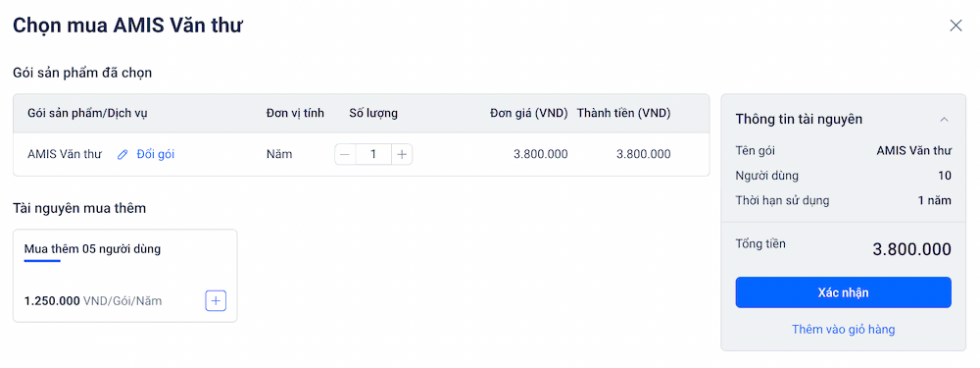Screen dimensions: 980x368
Task: Click the Số lượng column header
Action: pos(373,113)
